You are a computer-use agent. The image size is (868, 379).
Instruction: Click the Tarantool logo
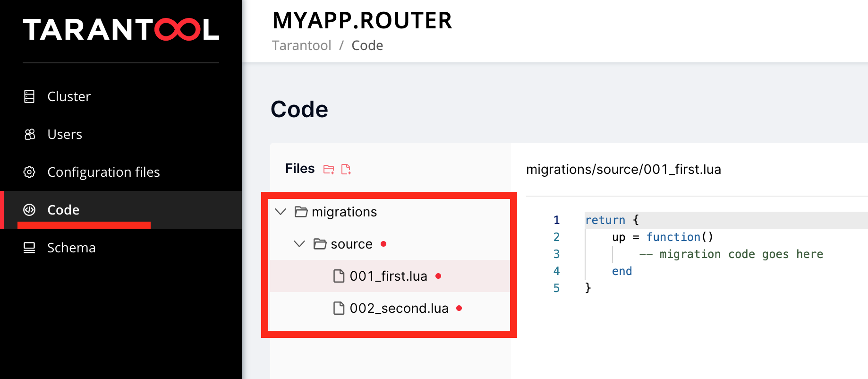point(121,30)
